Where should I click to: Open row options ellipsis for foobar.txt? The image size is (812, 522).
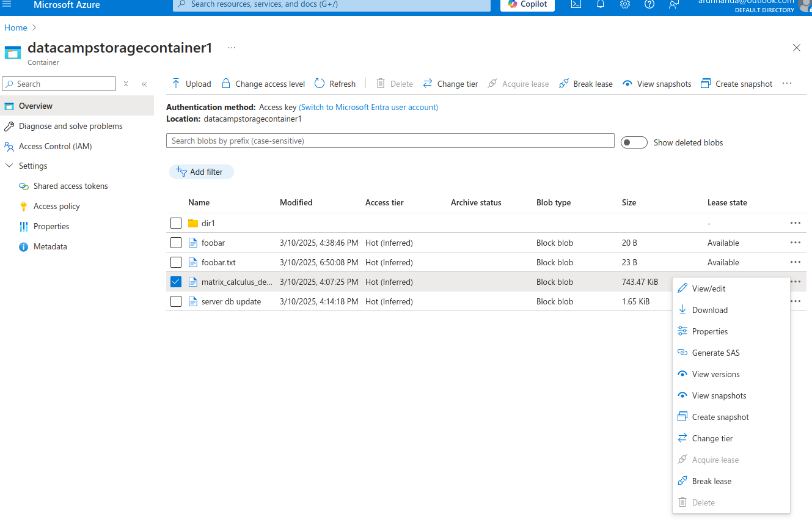(795, 262)
